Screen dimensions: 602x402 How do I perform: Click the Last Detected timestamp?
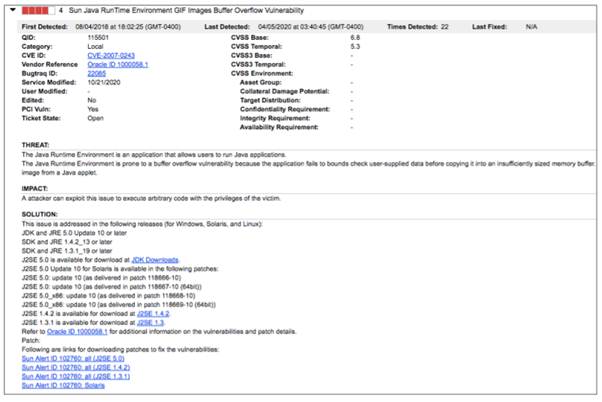311,27
